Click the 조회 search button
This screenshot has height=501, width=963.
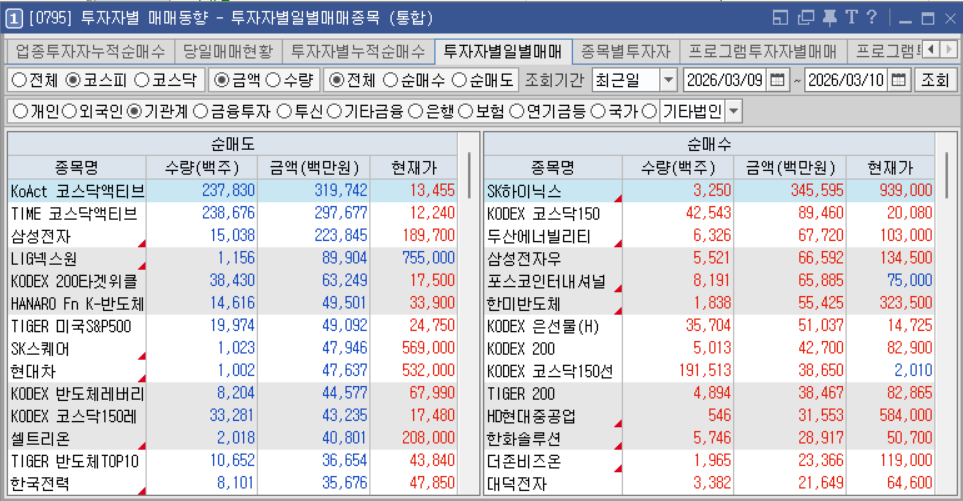(x=935, y=80)
